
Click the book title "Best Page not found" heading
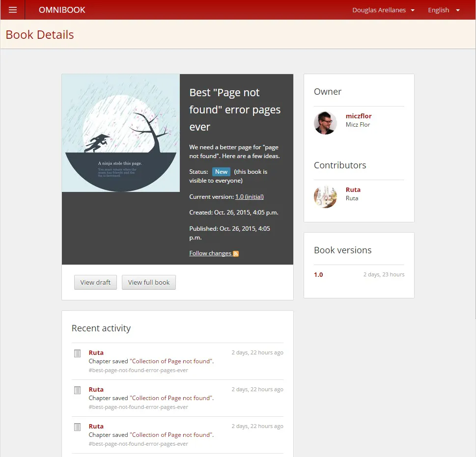[x=235, y=109]
